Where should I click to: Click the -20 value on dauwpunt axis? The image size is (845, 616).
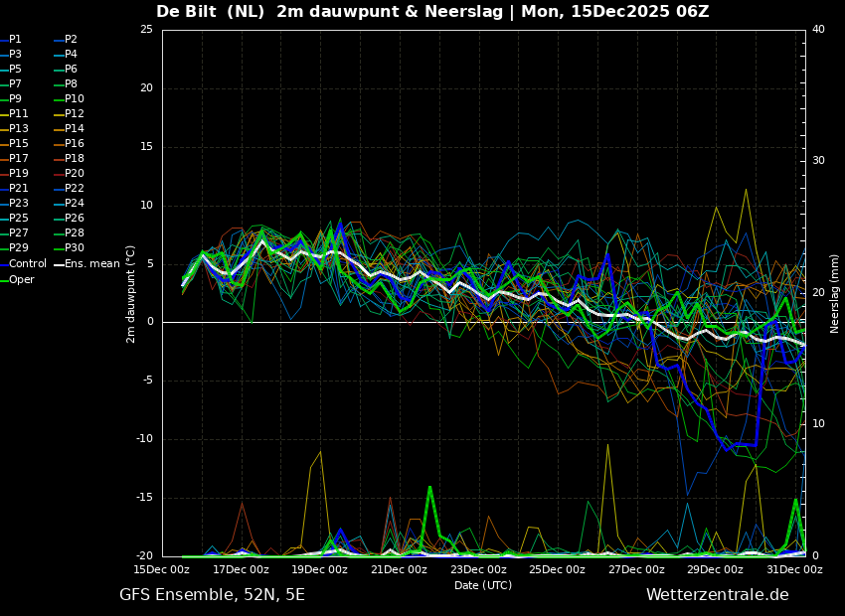coord(145,555)
